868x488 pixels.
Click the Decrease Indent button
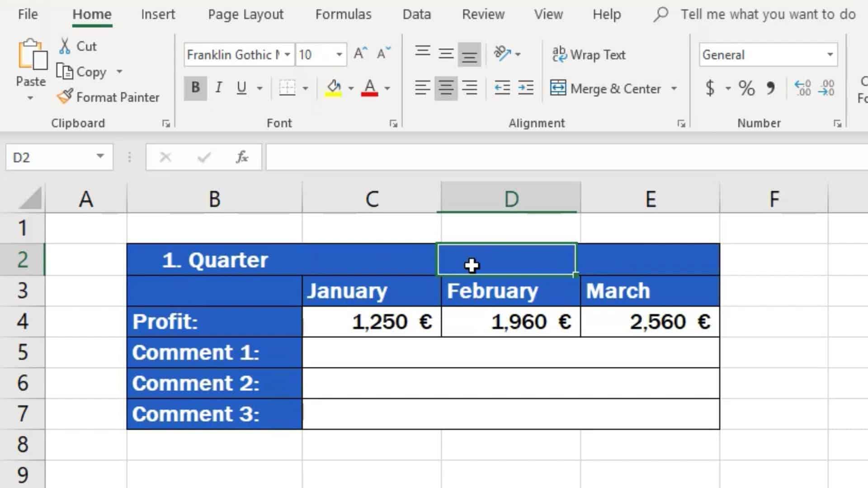point(501,88)
